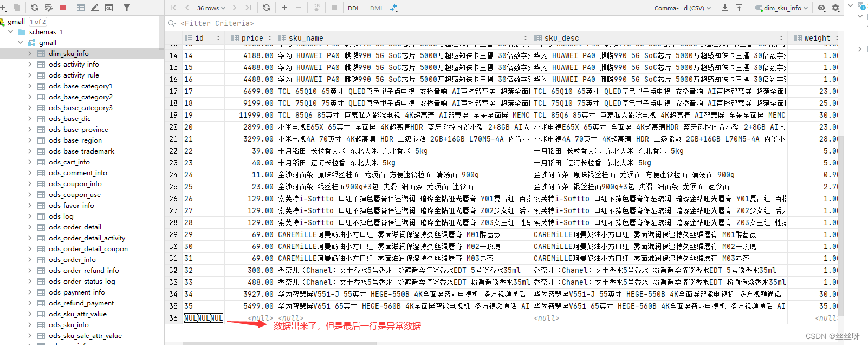Expand the dim_sku_info table node
Screen dimensions: 868x345
(x=30, y=54)
